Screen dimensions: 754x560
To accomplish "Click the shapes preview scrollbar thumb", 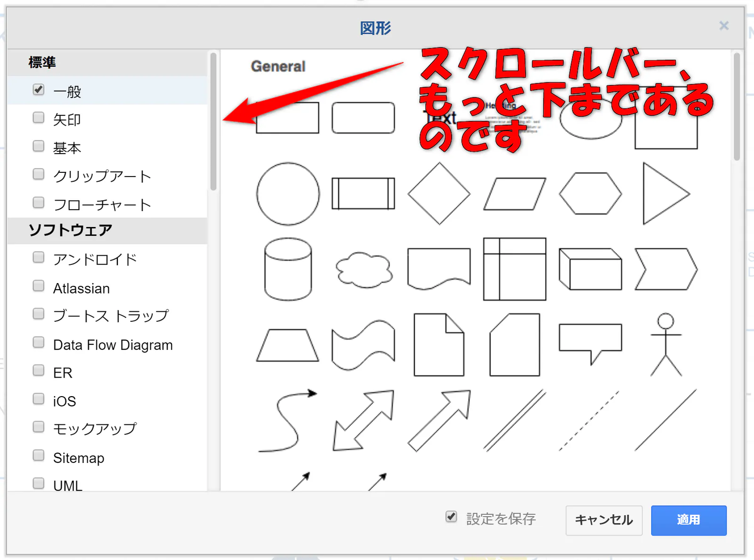I will [x=737, y=107].
